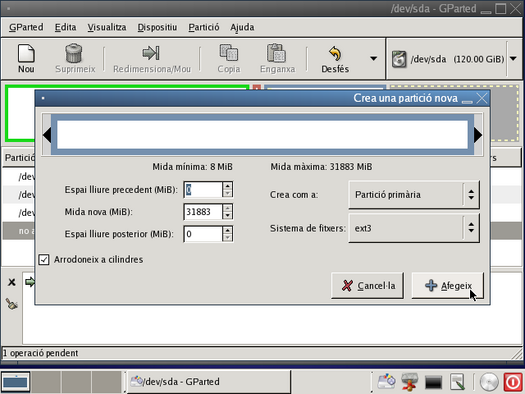Click Espai lliure posterior input field
The width and height of the screenshot is (525, 394).
coord(203,234)
